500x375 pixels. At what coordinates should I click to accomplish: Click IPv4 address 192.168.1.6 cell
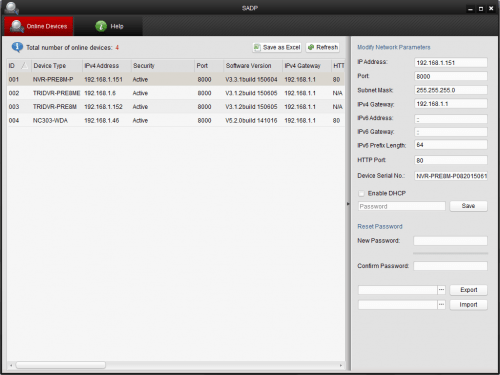tap(100, 93)
